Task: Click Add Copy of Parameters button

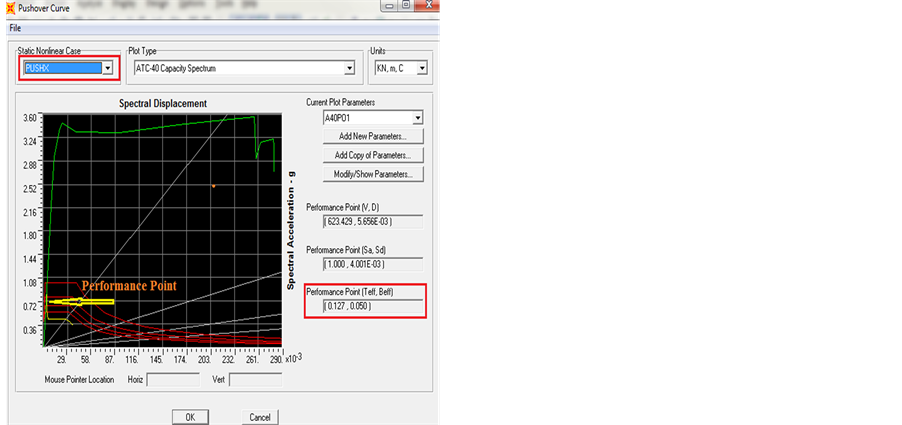Action: click(x=372, y=155)
